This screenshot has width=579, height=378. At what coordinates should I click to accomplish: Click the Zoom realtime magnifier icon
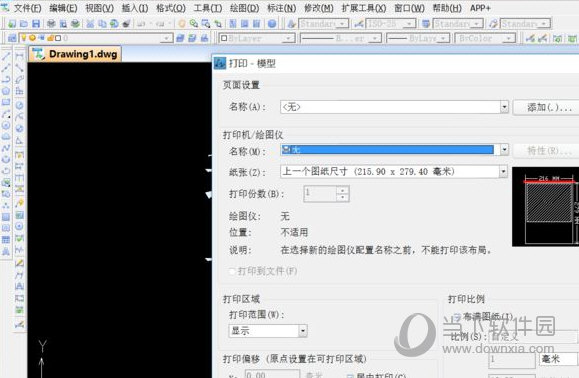point(194,24)
